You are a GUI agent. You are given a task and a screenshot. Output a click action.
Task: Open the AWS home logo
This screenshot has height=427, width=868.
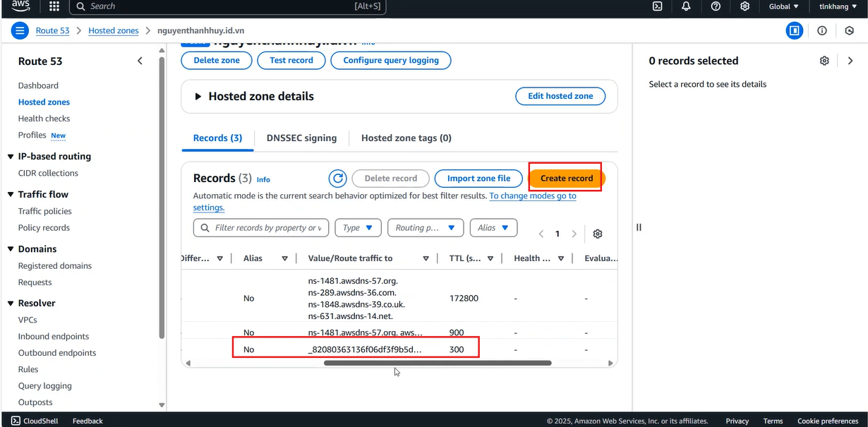[20, 6]
